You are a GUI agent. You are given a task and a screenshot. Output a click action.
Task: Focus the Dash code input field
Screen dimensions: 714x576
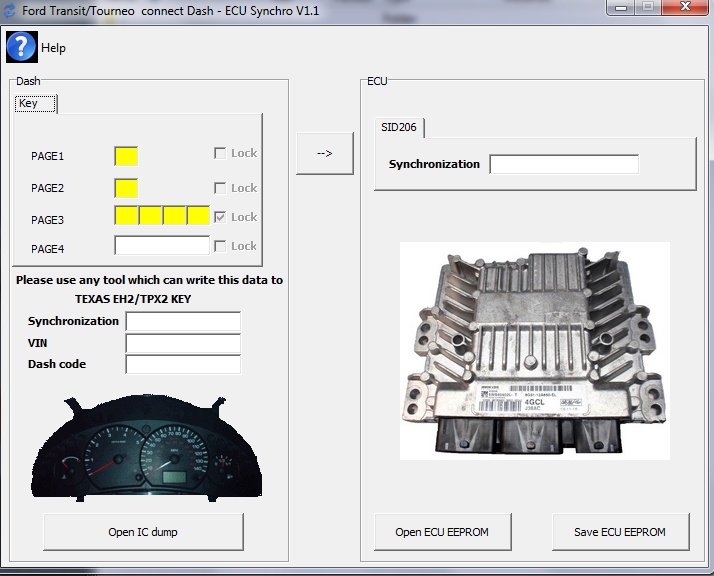point(183,365)
